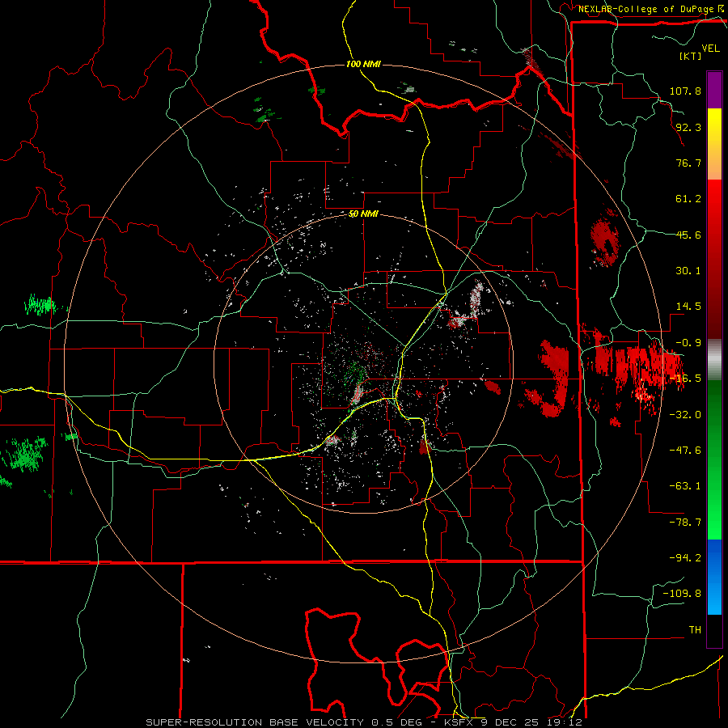728x728 pixels.
Task: Click the [KT] units label
Action: point(690,56)
